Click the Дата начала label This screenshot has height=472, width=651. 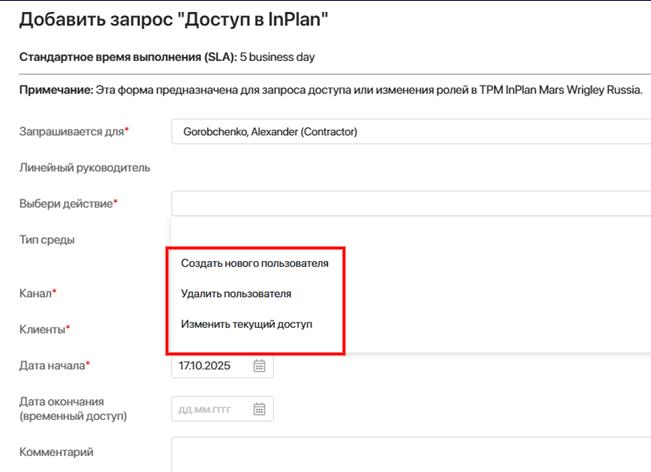click(54, 365)
